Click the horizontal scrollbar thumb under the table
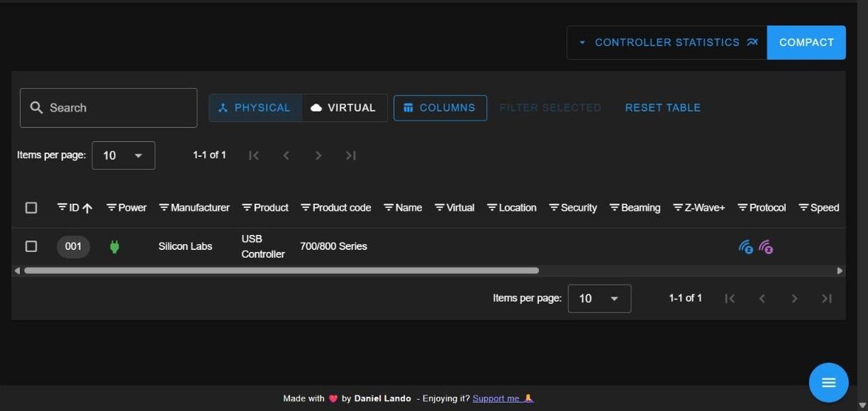The image size is (868, 411). [282, 270]
